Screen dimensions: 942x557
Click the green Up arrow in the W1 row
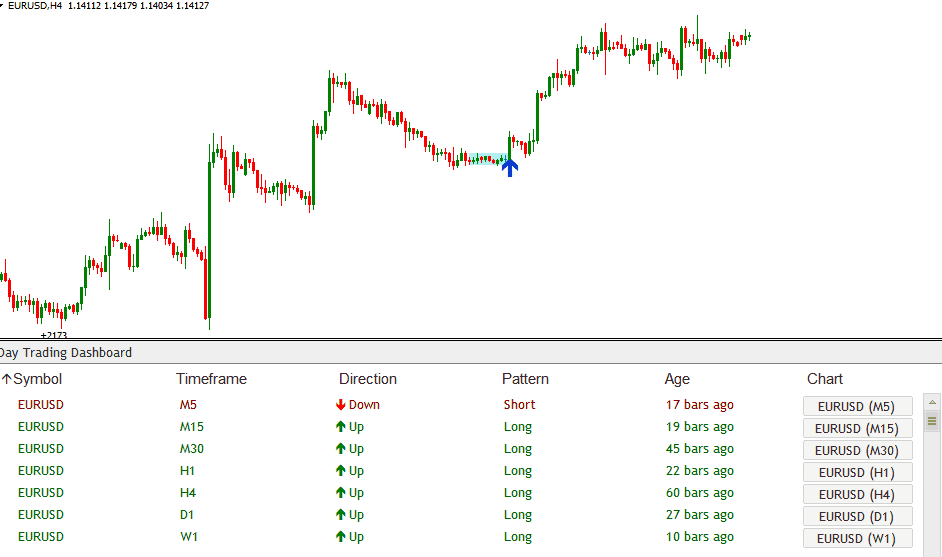pos(341,537)
